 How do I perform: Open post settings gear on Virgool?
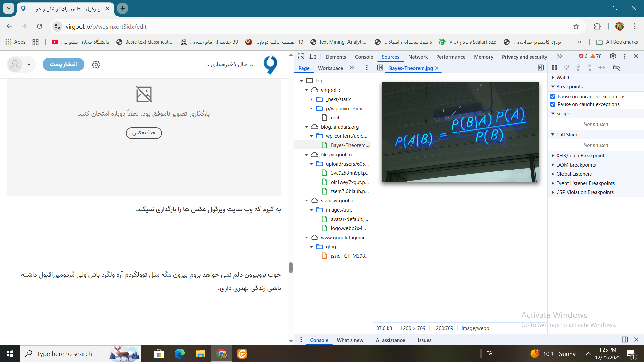(x=96, y=64)
